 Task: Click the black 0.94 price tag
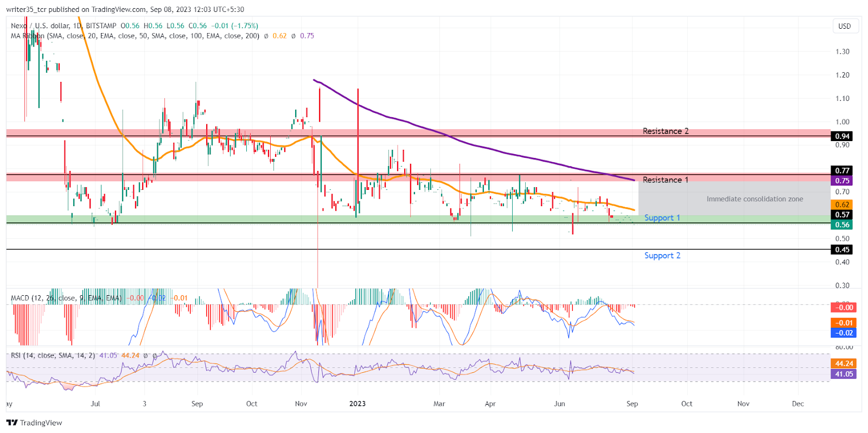point(842,136)
